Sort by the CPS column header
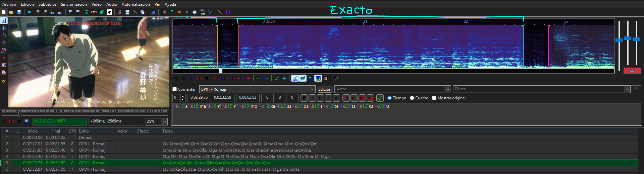This screenshot has height=174, width=644. (72, 131)
